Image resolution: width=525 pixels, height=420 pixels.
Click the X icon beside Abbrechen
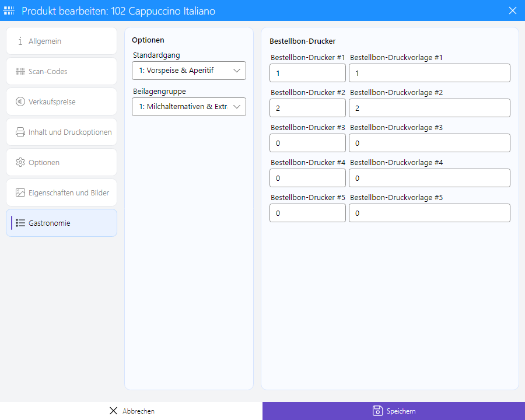(114, 411)
